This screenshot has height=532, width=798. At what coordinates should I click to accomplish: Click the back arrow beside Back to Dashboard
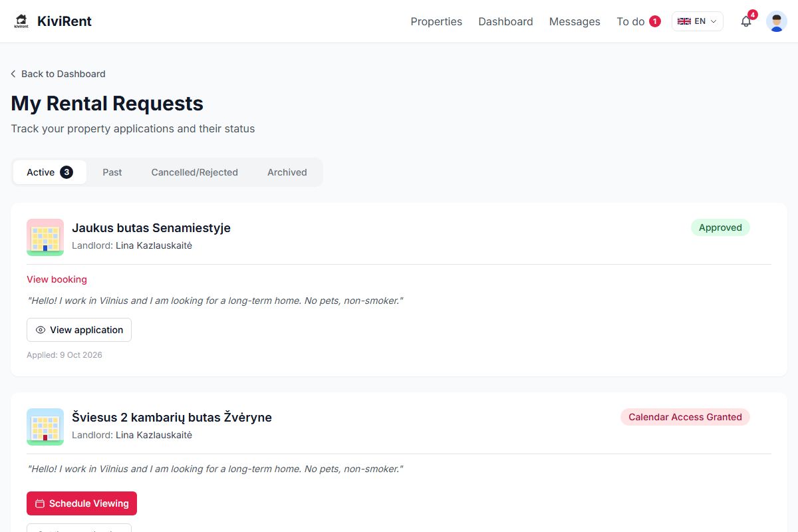pyautogui.click(x=13, y=74)
